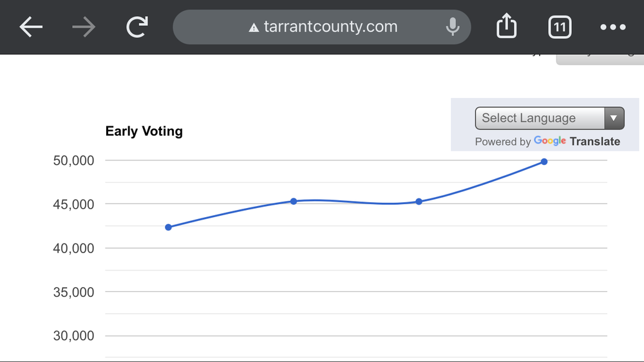
Task: Select the second data point on the line
Action: point(294,201)
